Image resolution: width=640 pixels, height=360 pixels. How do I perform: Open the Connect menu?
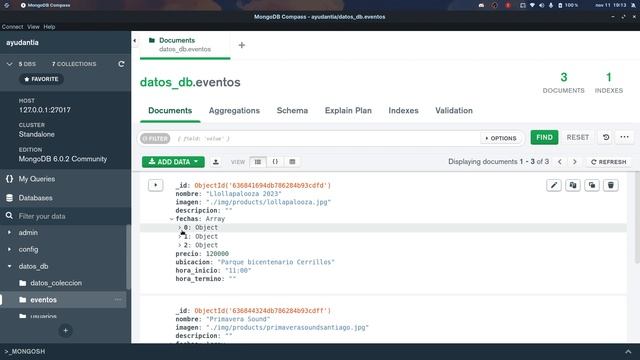tap(12, 27)
